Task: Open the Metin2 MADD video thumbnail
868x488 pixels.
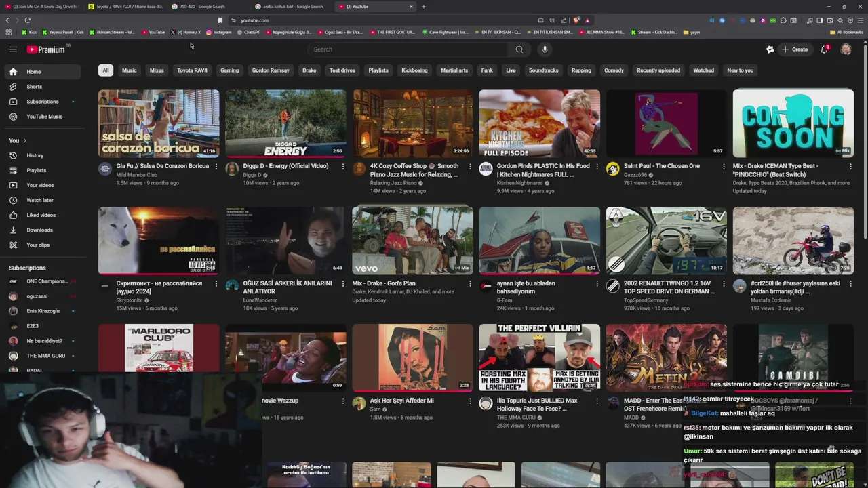Action: coord(666,358)
